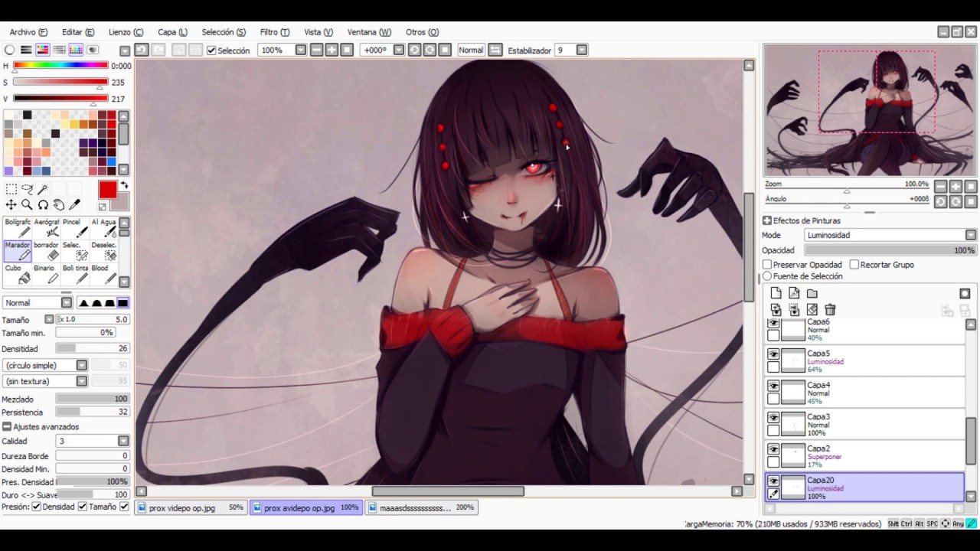This screenshot has height=551, width=980.
Task: Open the zoom 100% dropdown in the toolbar
Action: point(301,50)
